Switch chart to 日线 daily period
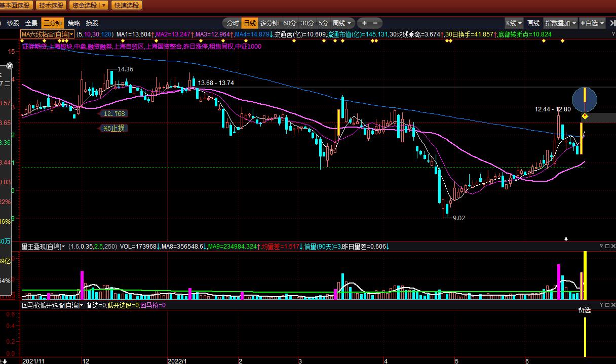Screen dimensions: 616x364 coord(250,23)
